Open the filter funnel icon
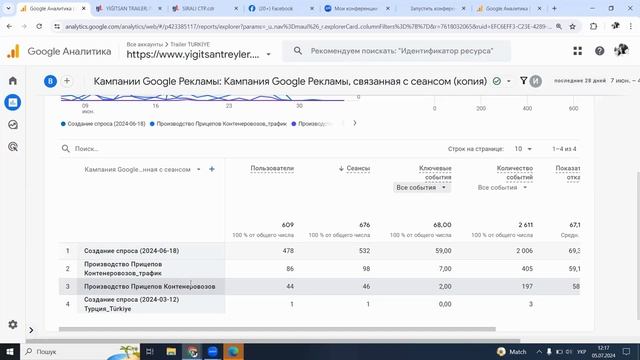 click(523, 81)
